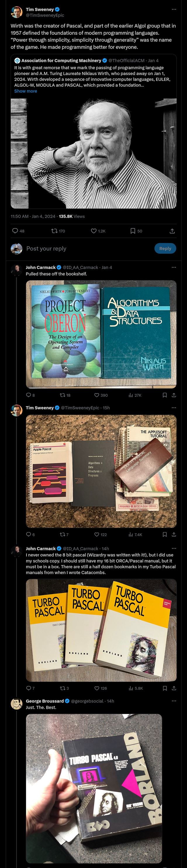This screenshot has height=868, width=187.
Task: Share Tim Sweeney's Apple Pascal reply
Action: 174,534
